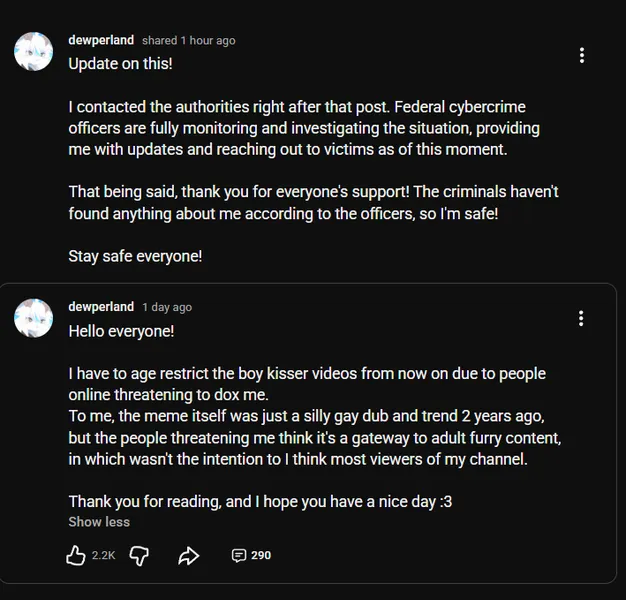Image resolution: width=626 pixels, height=600 pixels.
Task: Collapse post with 'Show less'
Action: 99,522
